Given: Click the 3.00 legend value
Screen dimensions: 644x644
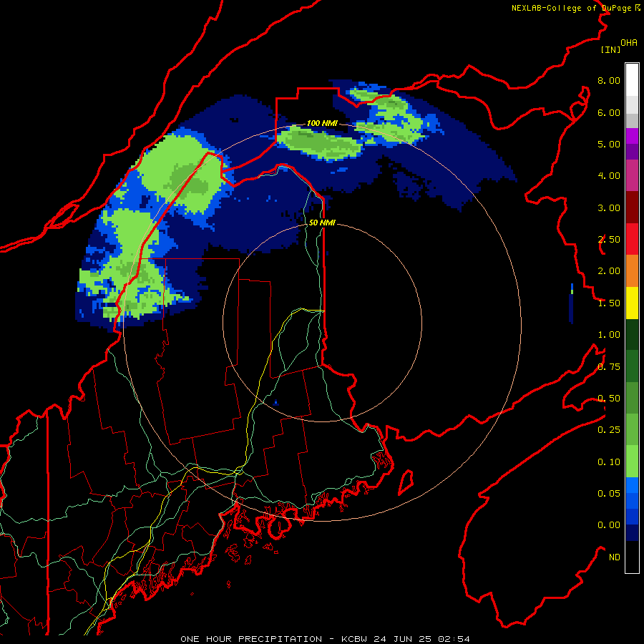Looking at the screenshot, I should tap(609, 208).
